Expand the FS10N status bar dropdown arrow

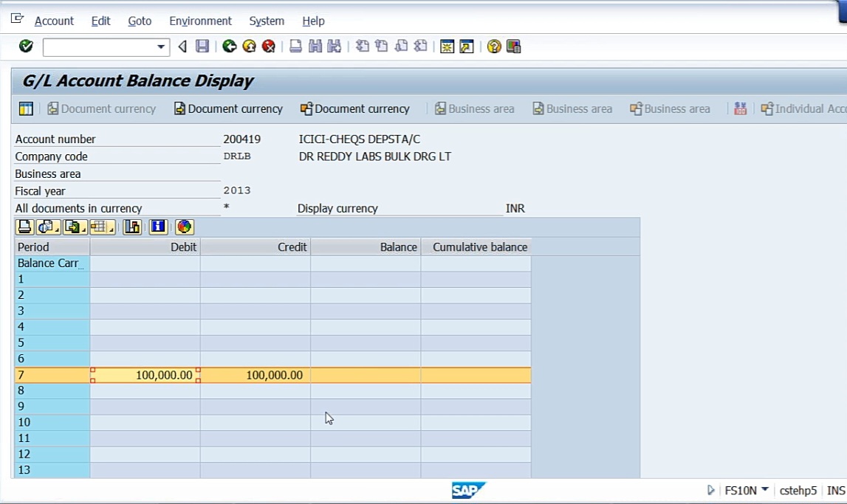[765, 490]
